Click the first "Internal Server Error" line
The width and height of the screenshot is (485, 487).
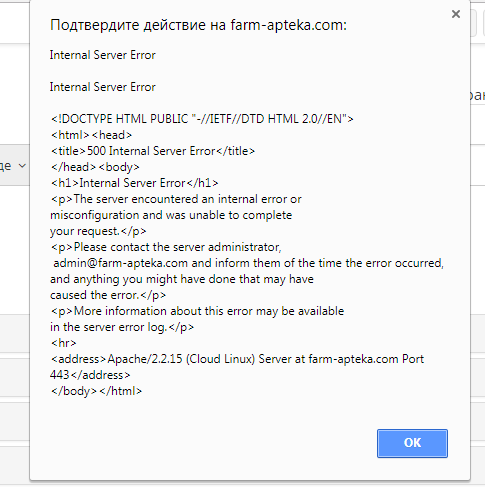[x=103, y=55]
